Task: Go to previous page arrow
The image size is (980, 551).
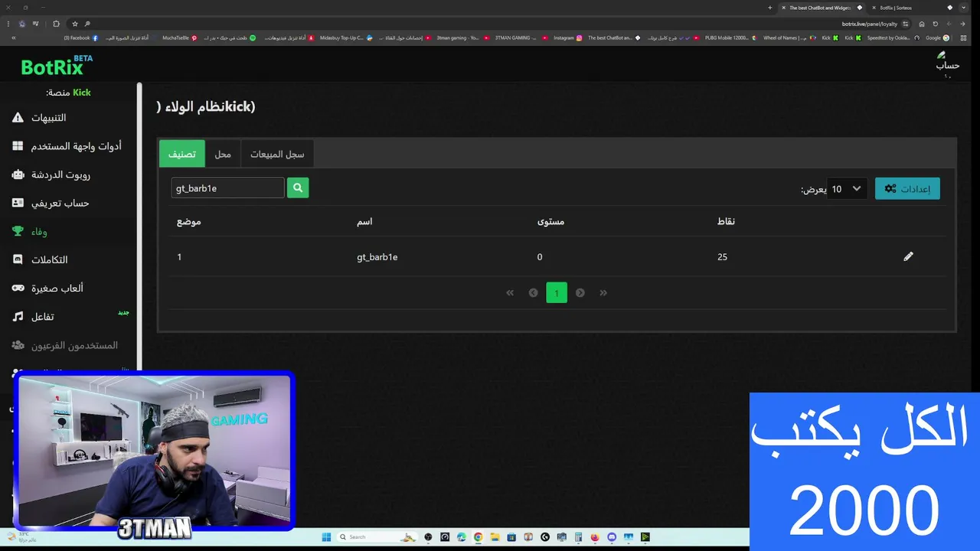Action: pyautogui.click(x=533, y=292)
